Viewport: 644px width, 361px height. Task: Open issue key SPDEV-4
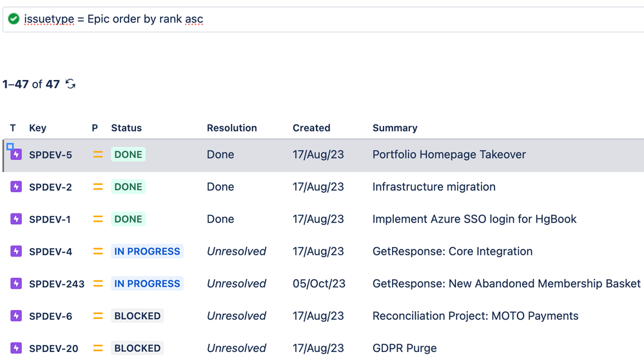coord(50,252)
